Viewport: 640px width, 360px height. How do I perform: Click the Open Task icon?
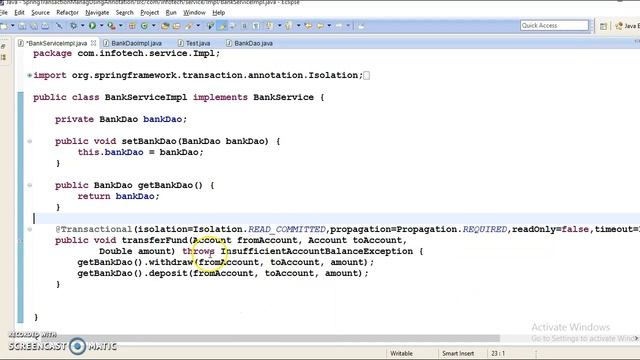[x=176, y=26]
